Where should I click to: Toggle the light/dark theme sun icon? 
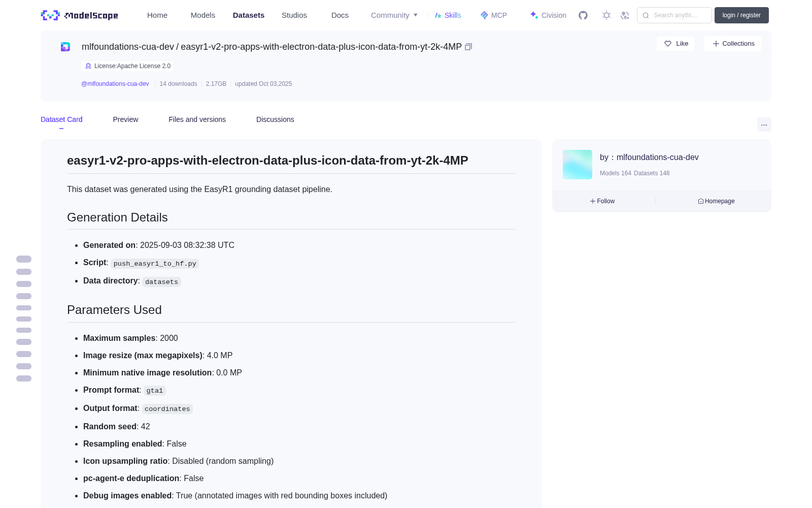point(606,15)
